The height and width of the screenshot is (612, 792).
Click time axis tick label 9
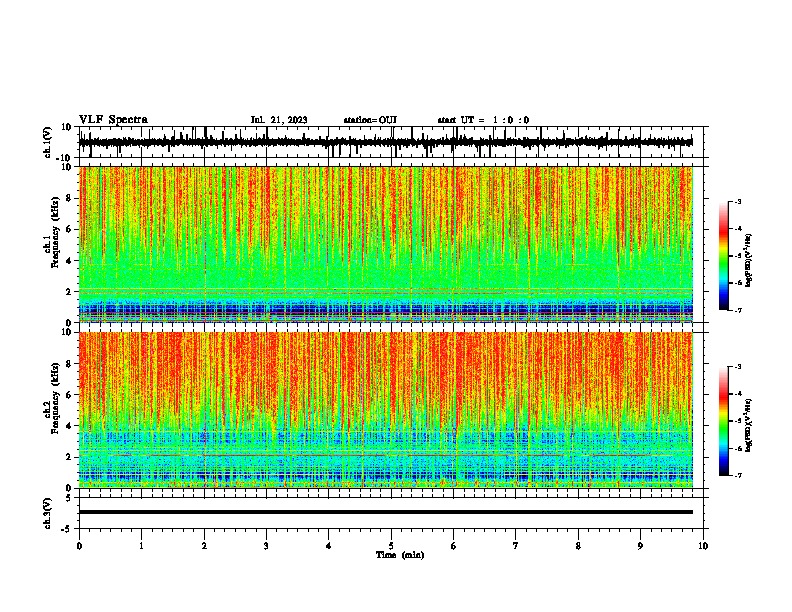pos(640,546)
